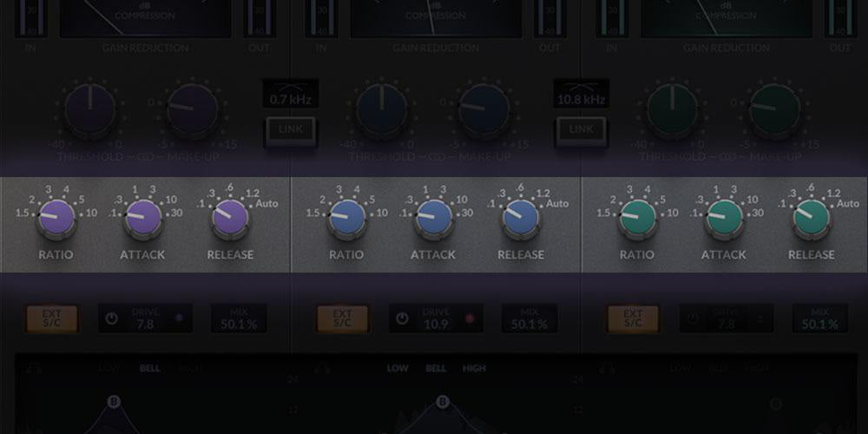Click the purple band gain reduction meter

pos(145,18)
